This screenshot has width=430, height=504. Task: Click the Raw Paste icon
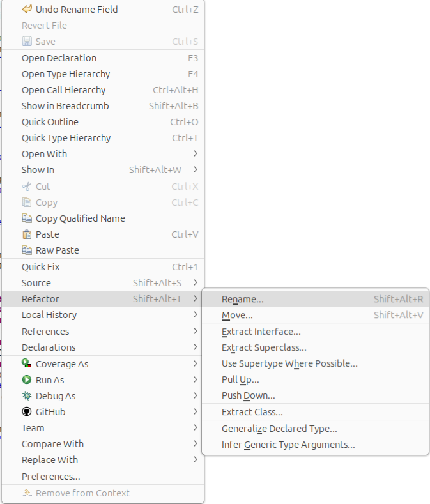27,250
